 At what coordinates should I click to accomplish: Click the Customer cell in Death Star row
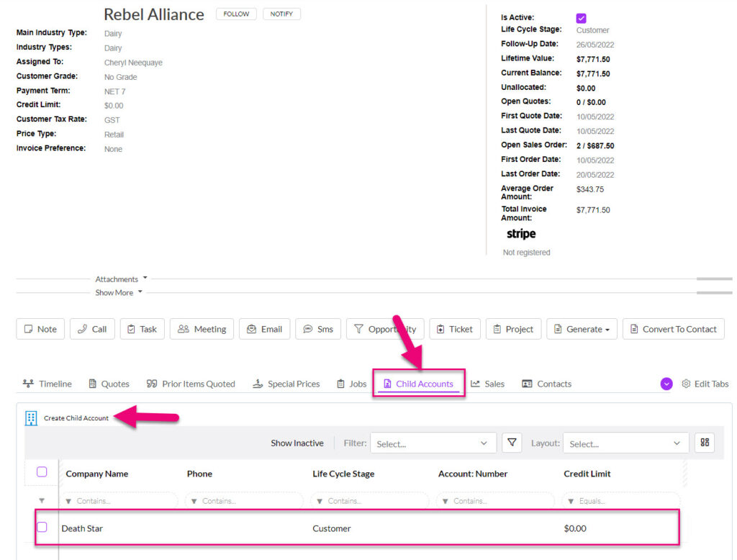point(332,528)
